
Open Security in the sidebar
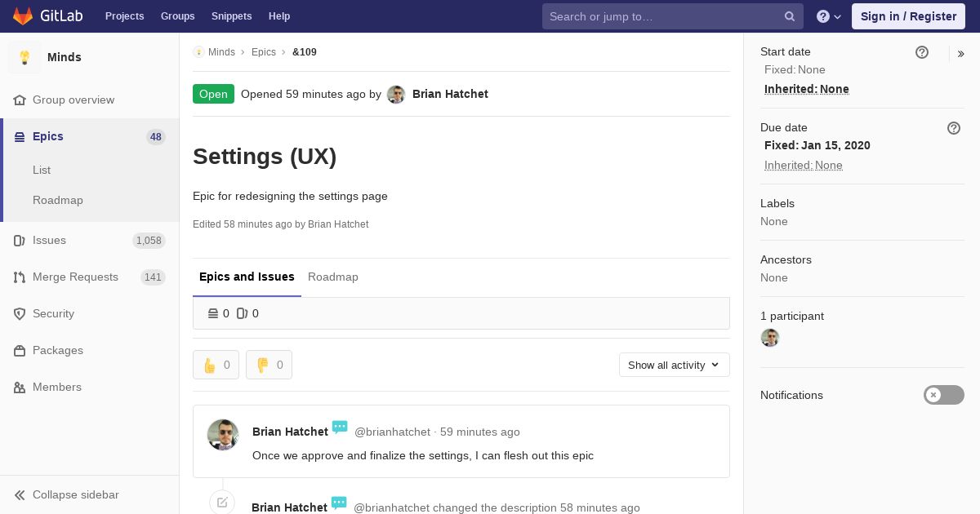point(53,313)
